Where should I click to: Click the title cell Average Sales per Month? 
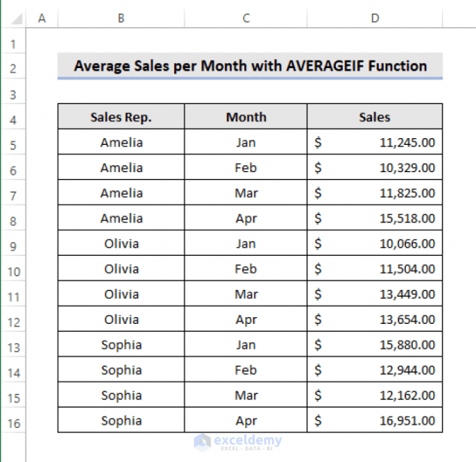click(250, 66)
